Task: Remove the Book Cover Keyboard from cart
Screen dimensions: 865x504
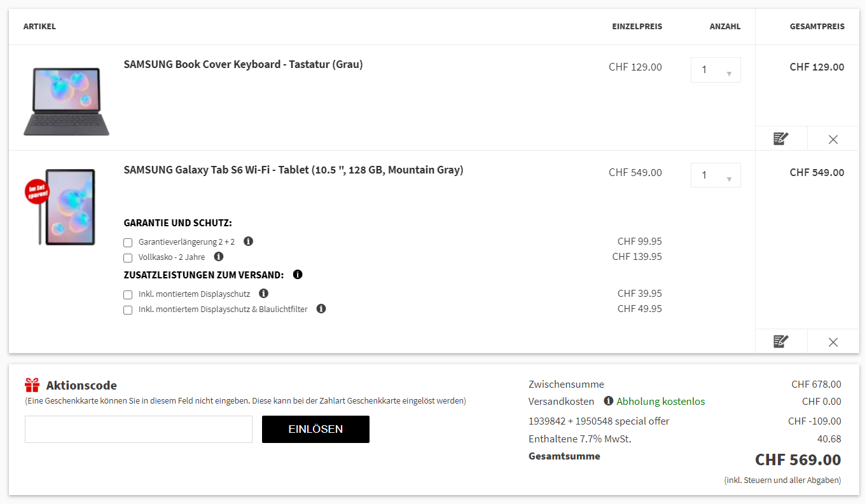Action: [x=833, y=139]
